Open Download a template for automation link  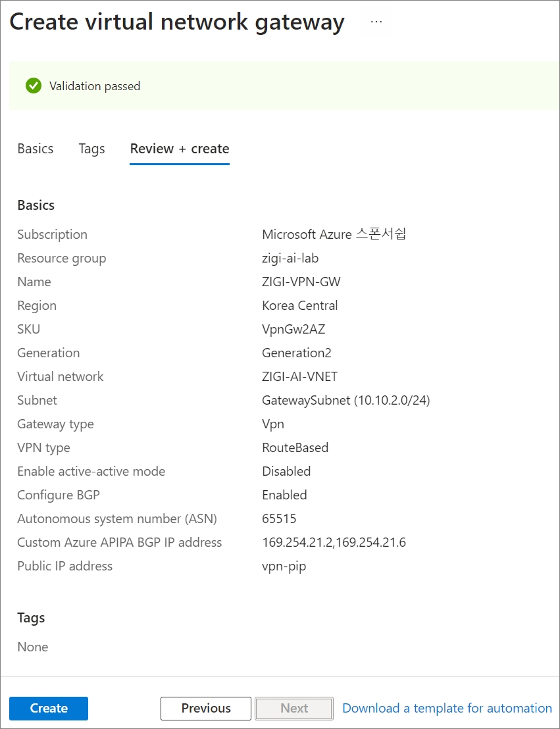[x=447, y=708]
